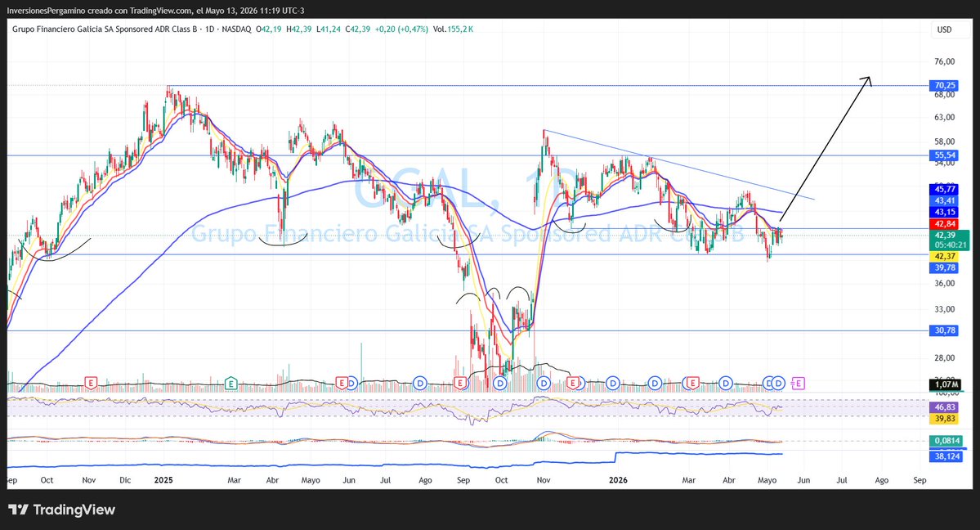Click the open value O42,19
The image size is (980, 530).
(x=269, y=29)
